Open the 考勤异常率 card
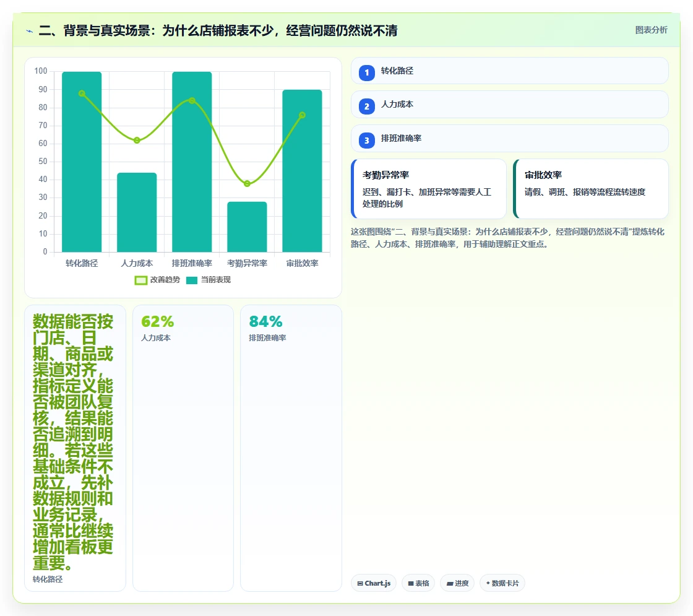The image size is (693, 616). tap(429, 189)
